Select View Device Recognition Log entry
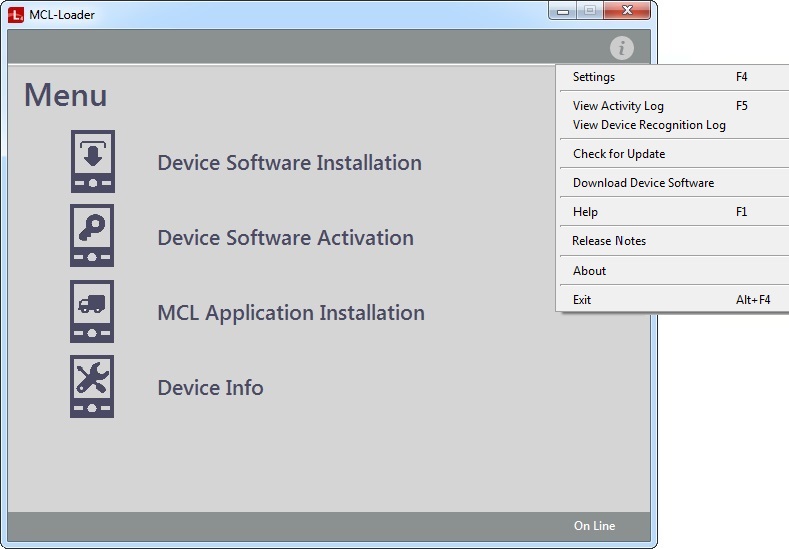This screenshot has width=789, height=549. click(674, 125)
